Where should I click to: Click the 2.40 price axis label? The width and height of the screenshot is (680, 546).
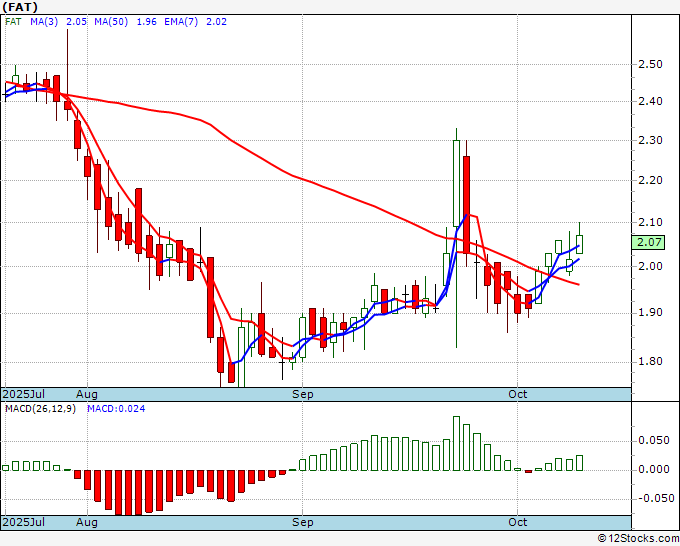click(650, 101)
